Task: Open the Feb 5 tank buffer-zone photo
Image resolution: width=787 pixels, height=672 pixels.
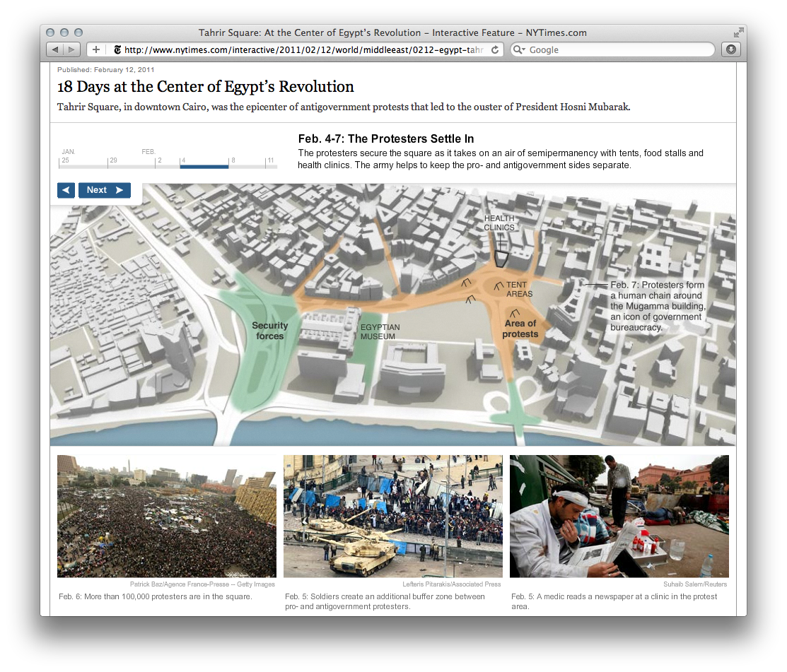Action: pyautogui.click(x=393, y=516)
